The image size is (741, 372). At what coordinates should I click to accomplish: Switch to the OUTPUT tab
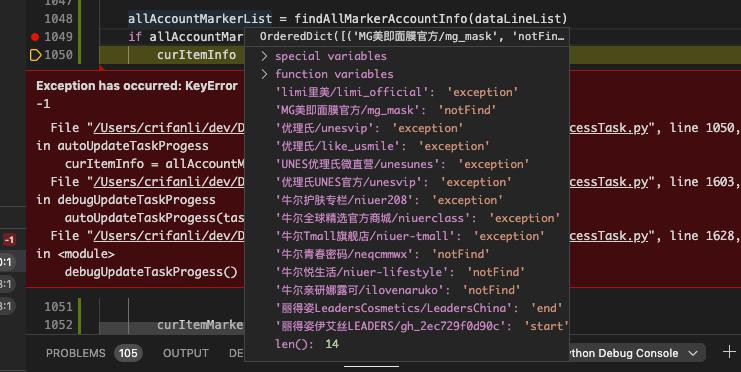pyautogui.click(x=185, y=354)
